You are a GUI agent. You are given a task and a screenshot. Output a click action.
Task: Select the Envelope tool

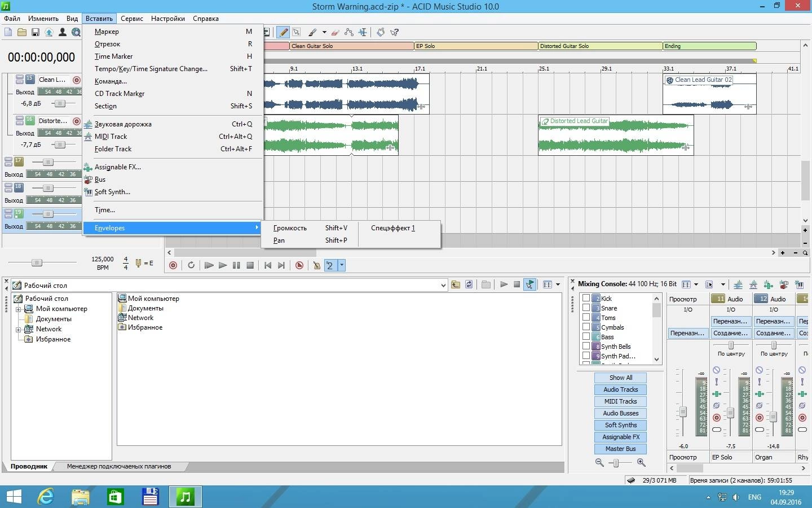(349, 32)
